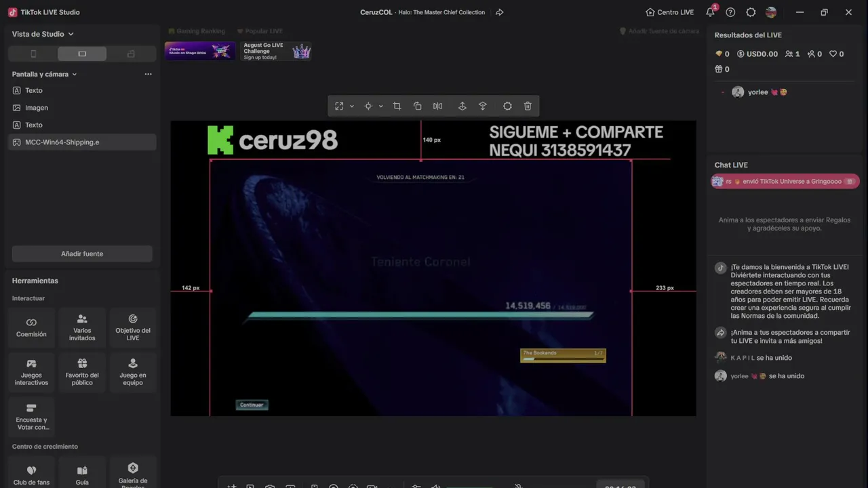Viewport: 868px width, 488px height.
Task: Click the viewers count stat showing 1
Action: [793, 54]
